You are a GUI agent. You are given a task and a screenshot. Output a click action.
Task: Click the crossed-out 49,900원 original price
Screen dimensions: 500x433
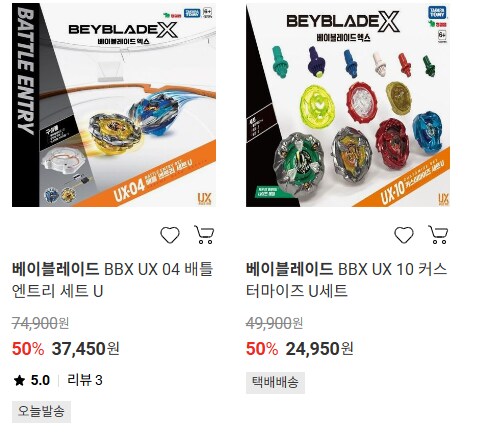(274, 323)
